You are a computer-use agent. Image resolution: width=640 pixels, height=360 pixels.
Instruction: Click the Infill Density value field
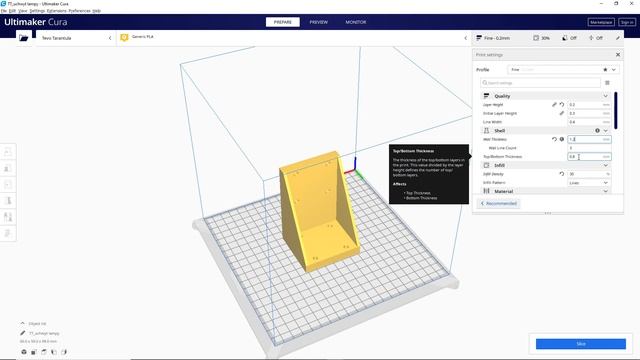coord(589,174)
